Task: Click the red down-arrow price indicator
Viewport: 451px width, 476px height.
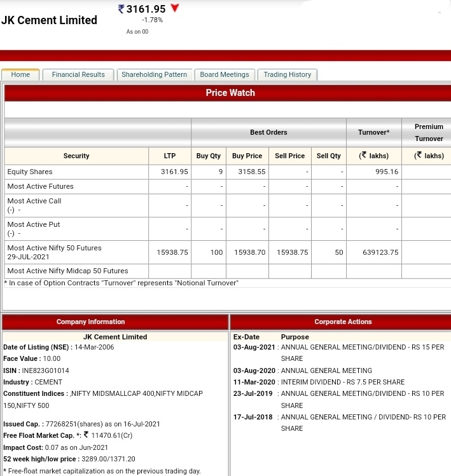Action: (x=175, y=8)
